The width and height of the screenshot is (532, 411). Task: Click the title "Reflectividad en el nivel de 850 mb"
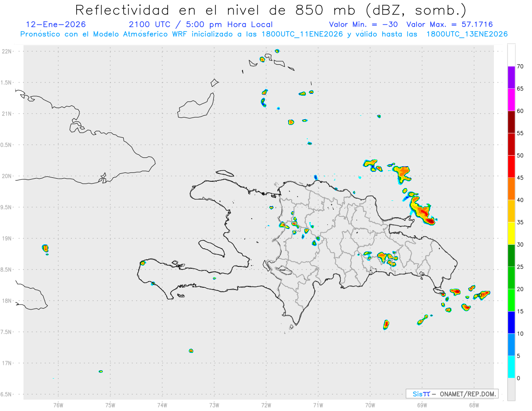[215, 10]
